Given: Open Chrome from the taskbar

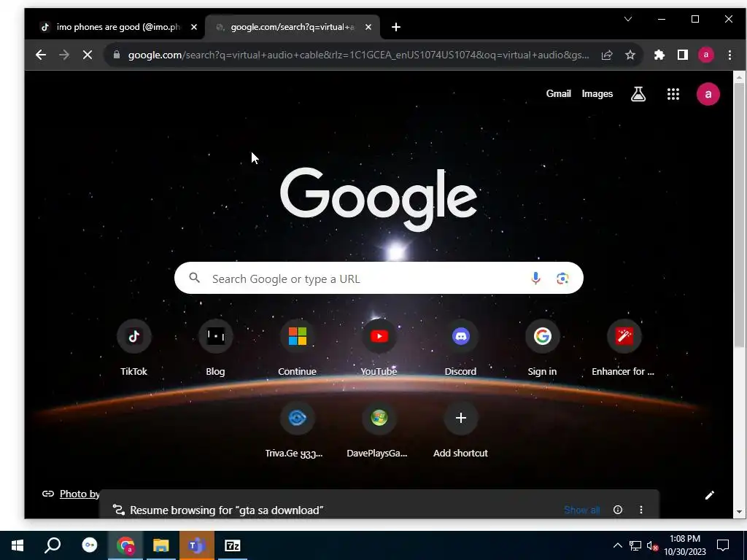Looking at the screenshot, I should click(x=125, y=545).
